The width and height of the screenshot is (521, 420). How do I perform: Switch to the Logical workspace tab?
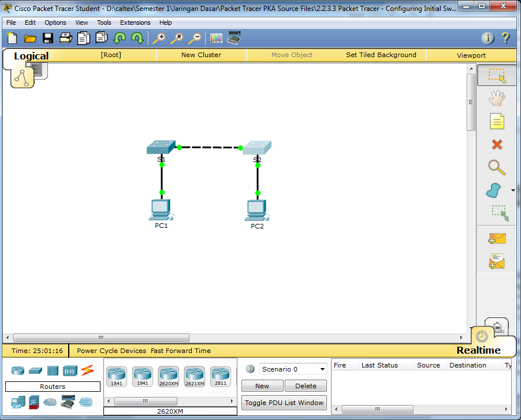[31, 56]
